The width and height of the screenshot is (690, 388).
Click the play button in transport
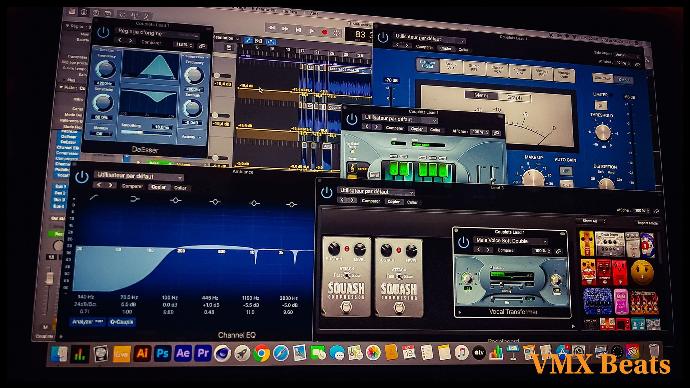pos(312,31)
